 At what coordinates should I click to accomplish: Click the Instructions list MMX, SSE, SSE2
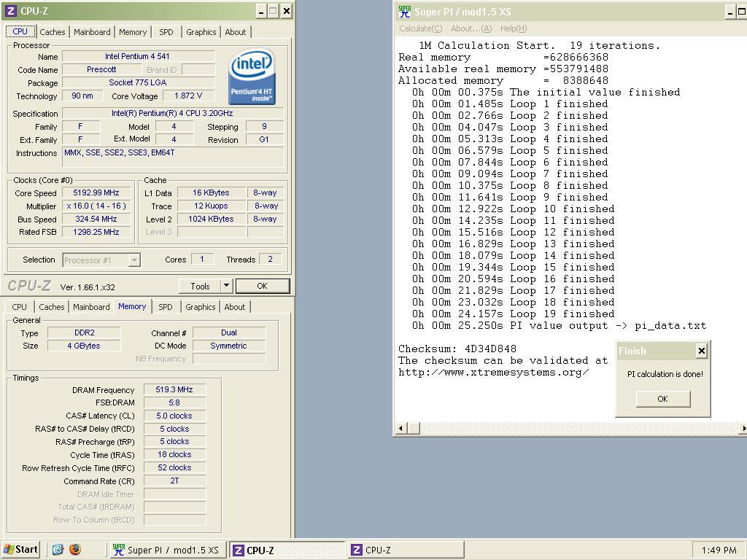click(x=173, y=157)
